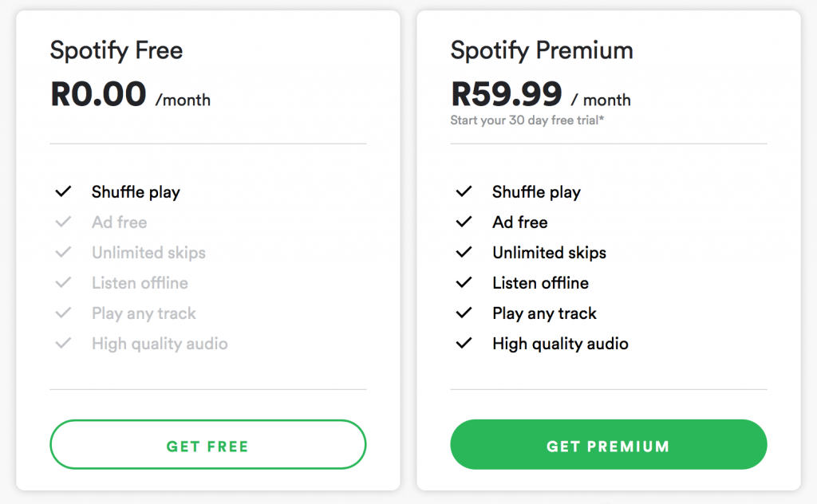The image size is (817, 504).
Task: Click the R0.00 price text
Action: click(99, 95)
